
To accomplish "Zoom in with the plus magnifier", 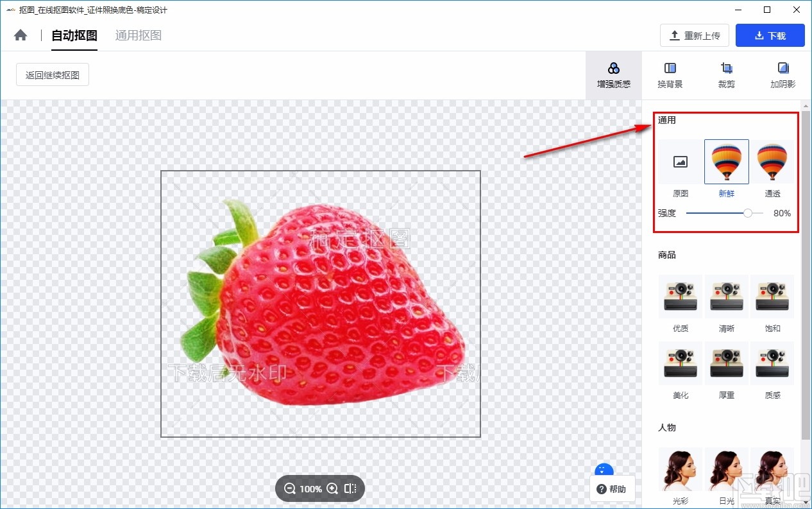I will tap(332, 488).
